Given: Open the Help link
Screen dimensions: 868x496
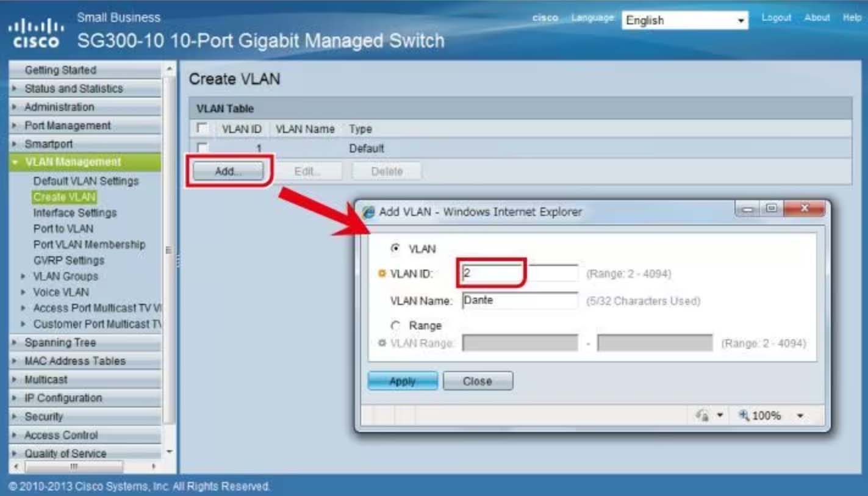Looking at the screenshot, I should click(852, 18).
